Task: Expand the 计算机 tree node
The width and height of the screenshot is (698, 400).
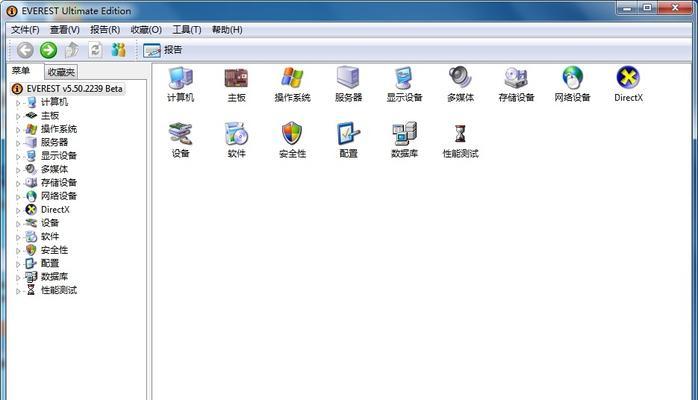Action: coord(18,103)
